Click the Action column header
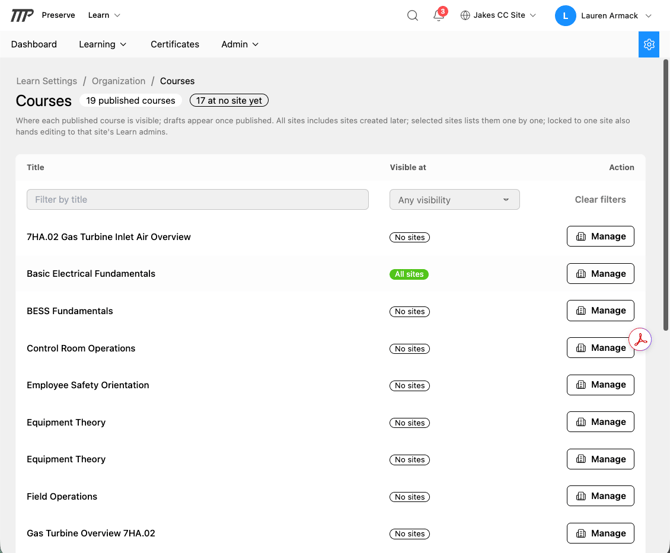This screenshot has width=670, height=553. click(x=621, y=168)
